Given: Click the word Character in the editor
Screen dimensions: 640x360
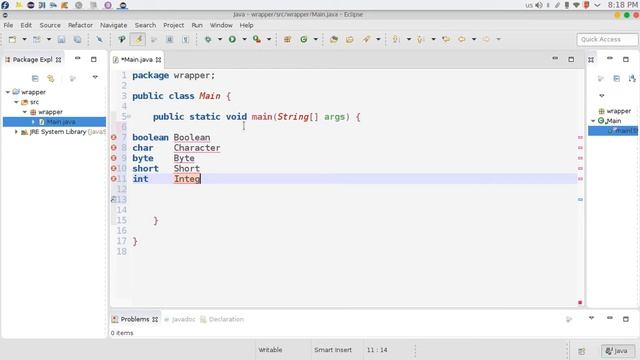Looking at the screenshot, I should click(197, 148).
